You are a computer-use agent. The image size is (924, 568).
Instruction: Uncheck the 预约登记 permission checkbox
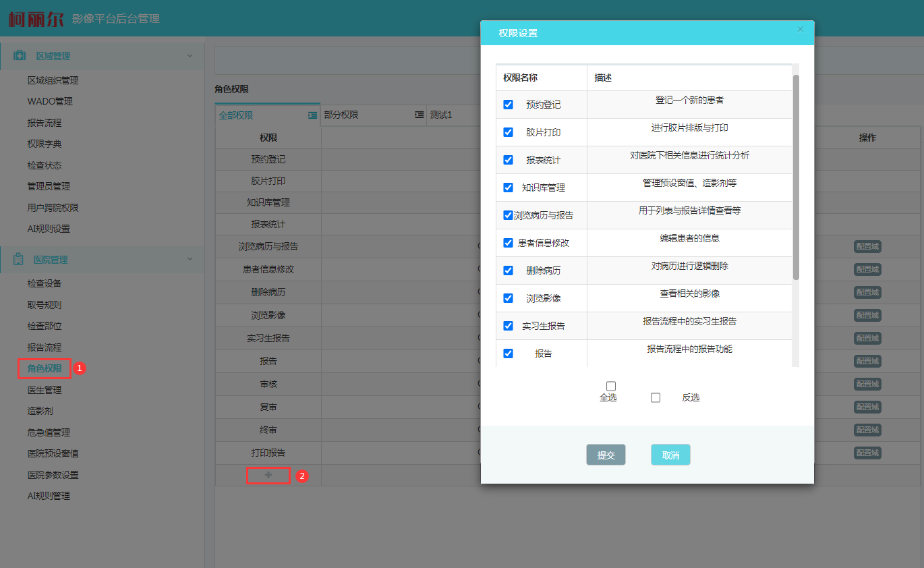click(508, 105)
